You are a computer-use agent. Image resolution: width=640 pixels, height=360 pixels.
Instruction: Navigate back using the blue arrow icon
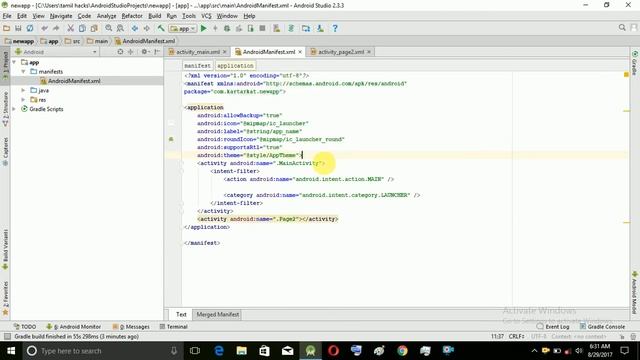coord(135,28)
